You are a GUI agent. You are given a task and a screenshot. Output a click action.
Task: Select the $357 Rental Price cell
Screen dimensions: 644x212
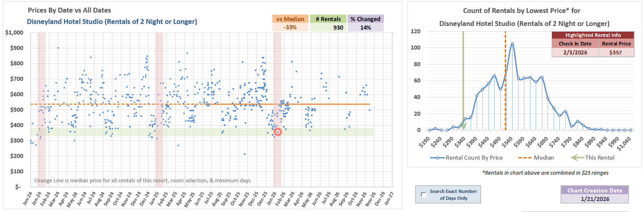point(616,52)
